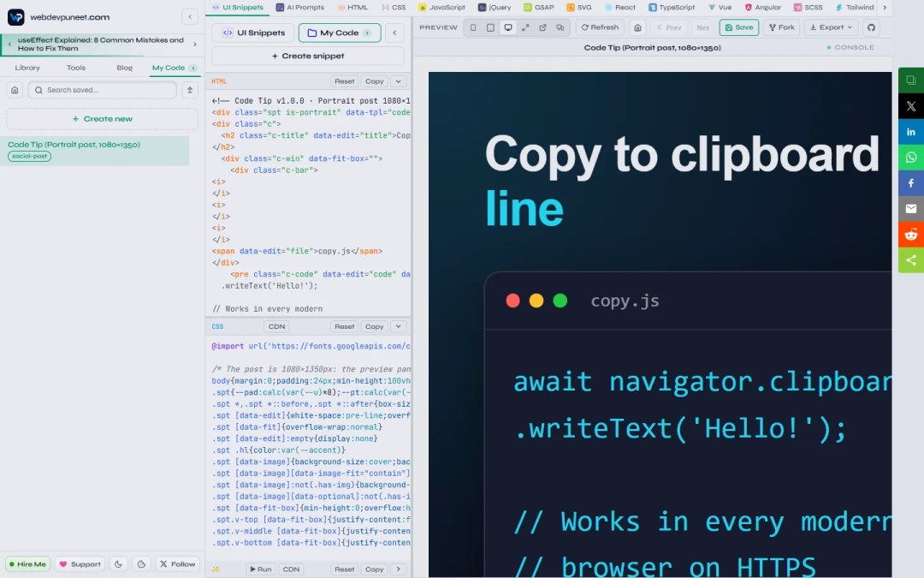Expand the JS editor section
The height and width of the screenshot is (578, 924).
pyautogui.click(x=399, y=569)
